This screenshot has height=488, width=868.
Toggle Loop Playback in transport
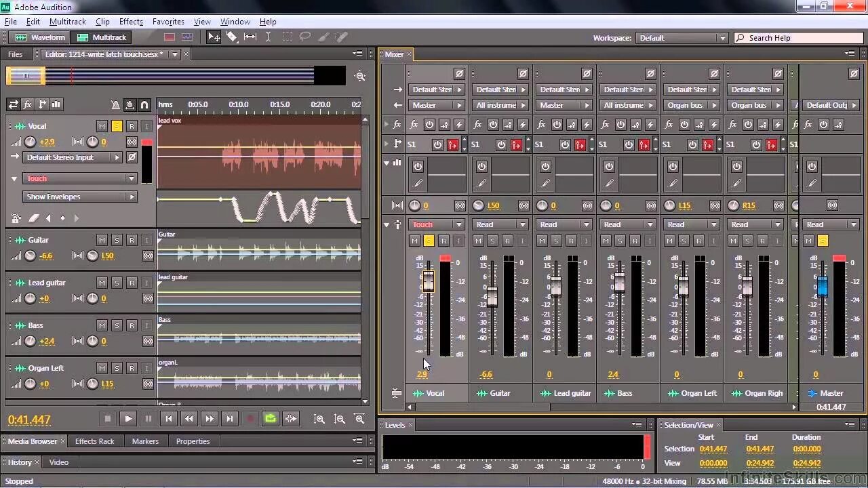pos(271,419)
